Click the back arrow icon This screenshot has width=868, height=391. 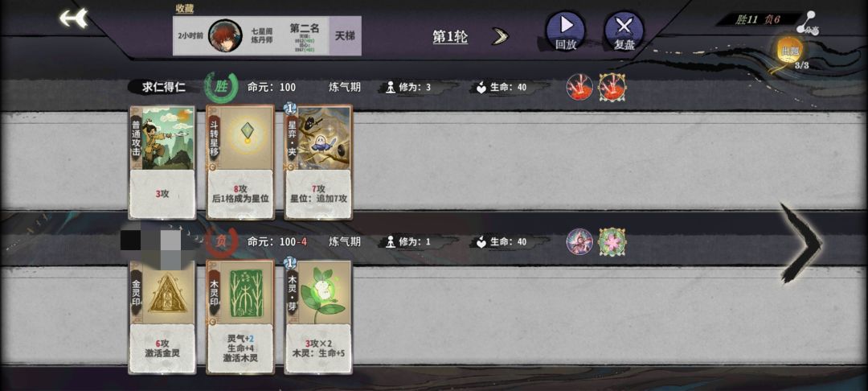click(x=74, y=18)
